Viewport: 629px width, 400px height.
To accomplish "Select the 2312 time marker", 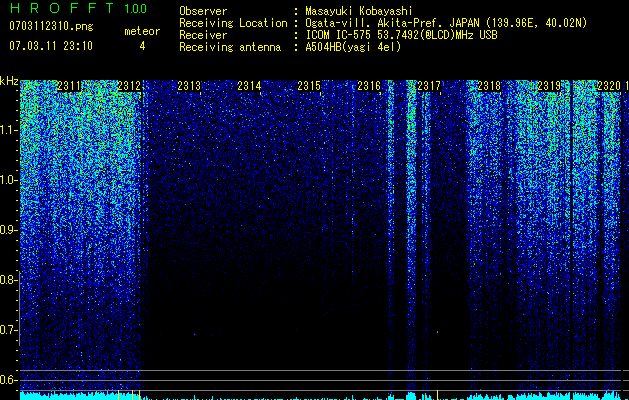I will (129, 86).
